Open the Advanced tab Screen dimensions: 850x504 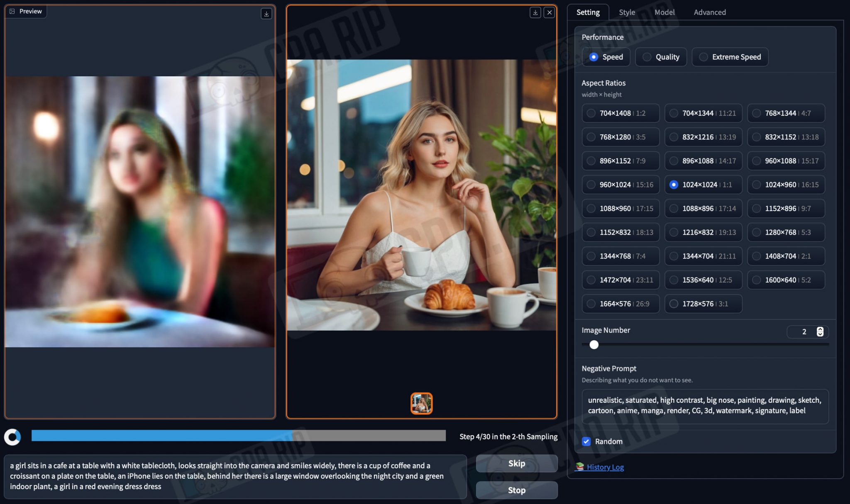coord(709,12)
